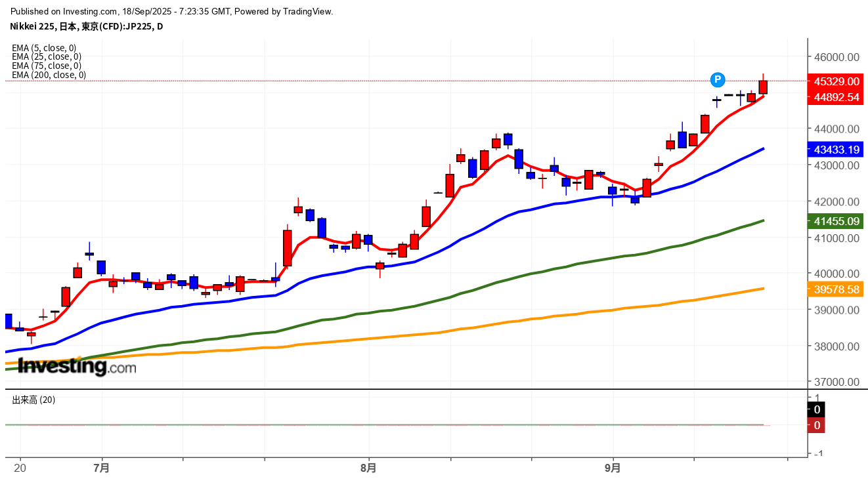Click the black volume value 0 label

(817, 409)
